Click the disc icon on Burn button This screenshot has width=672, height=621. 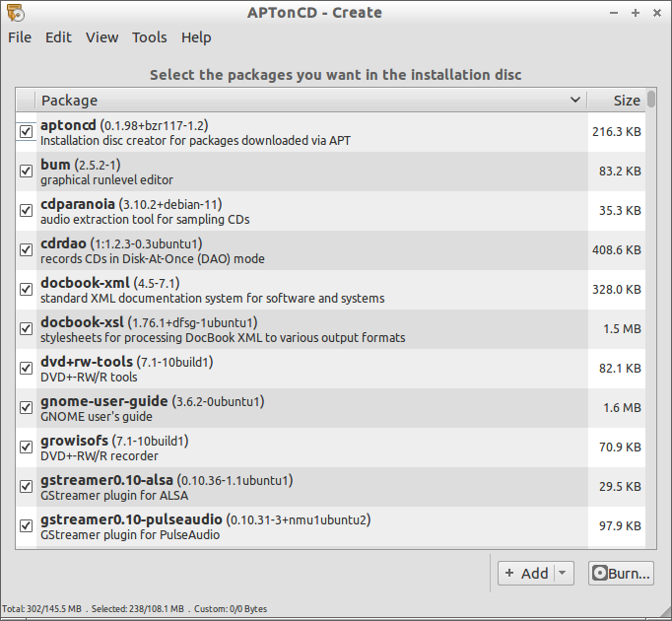pos(599,573)
